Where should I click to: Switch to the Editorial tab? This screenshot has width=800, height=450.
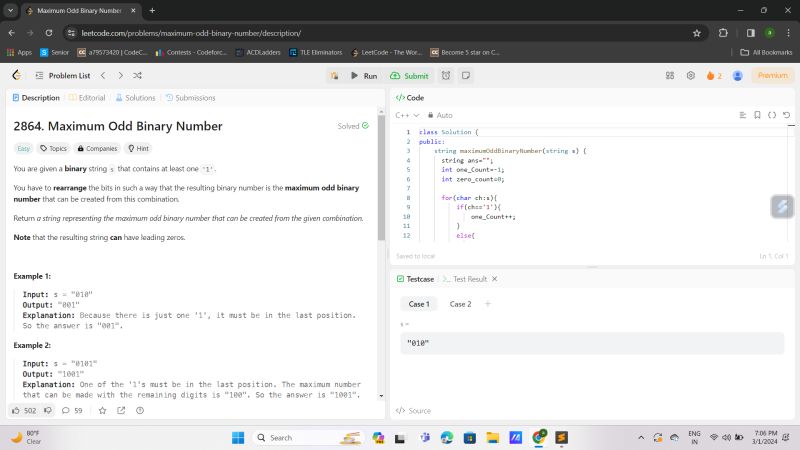coord(87,97)
